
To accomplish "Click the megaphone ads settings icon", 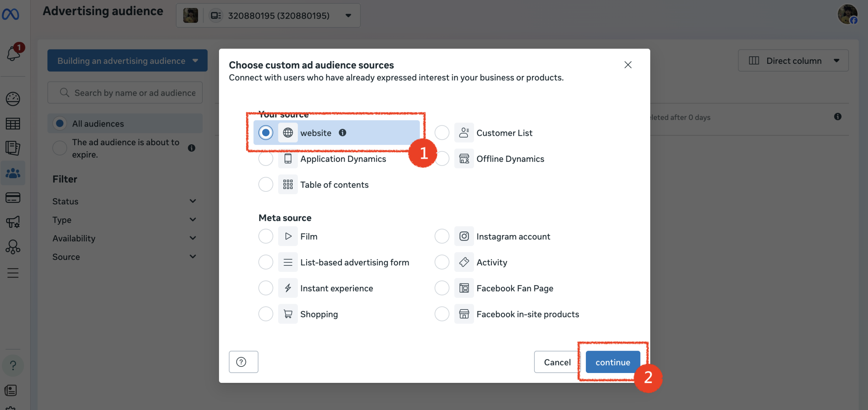I will pyautogui.click(x=13, y=222).
